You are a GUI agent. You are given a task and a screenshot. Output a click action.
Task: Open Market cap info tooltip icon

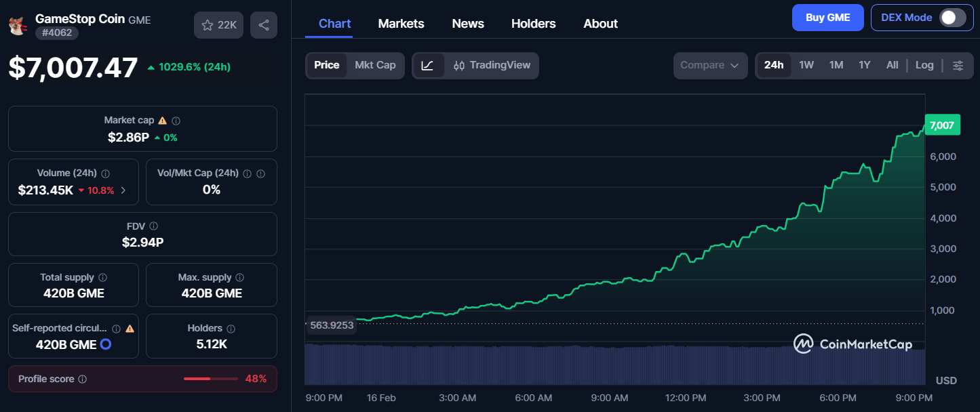(x=176, y=121)
